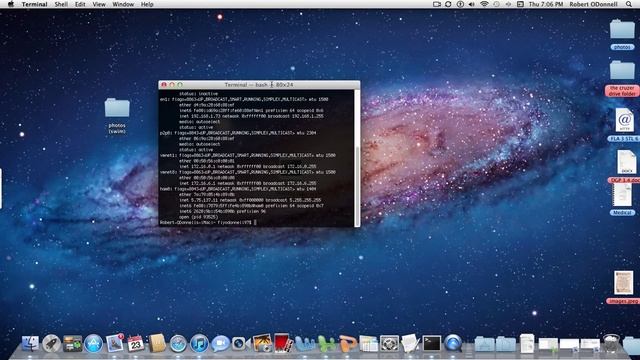Image resolution: width=640 pixels, height=360 pixels.
Task: Click the screen recording camera status icon
Action: point(437,4)
